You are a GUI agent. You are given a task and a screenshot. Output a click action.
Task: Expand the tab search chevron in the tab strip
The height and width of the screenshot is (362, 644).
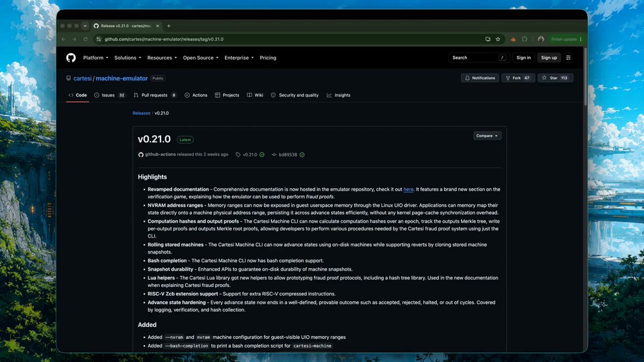coord(85,26)
